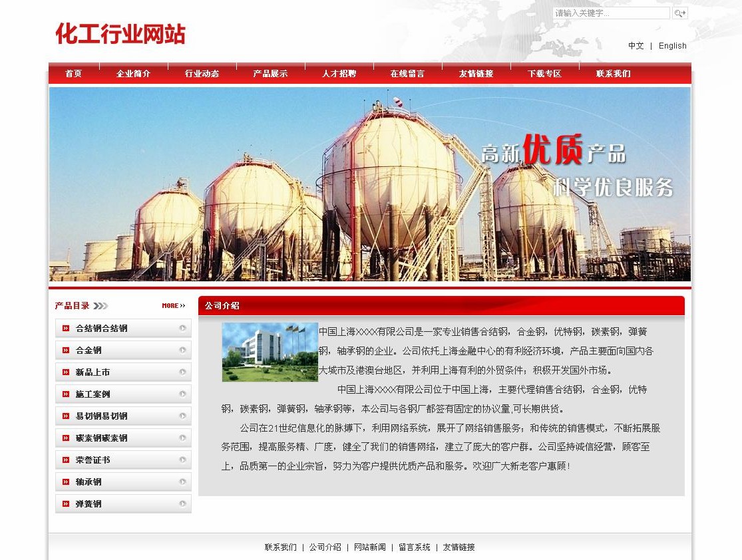Image resolution: width=742 pixels, height=560 pixels.
Task: Click the round arrow icon on 轴承钢 row
Action: pos(182,482)
